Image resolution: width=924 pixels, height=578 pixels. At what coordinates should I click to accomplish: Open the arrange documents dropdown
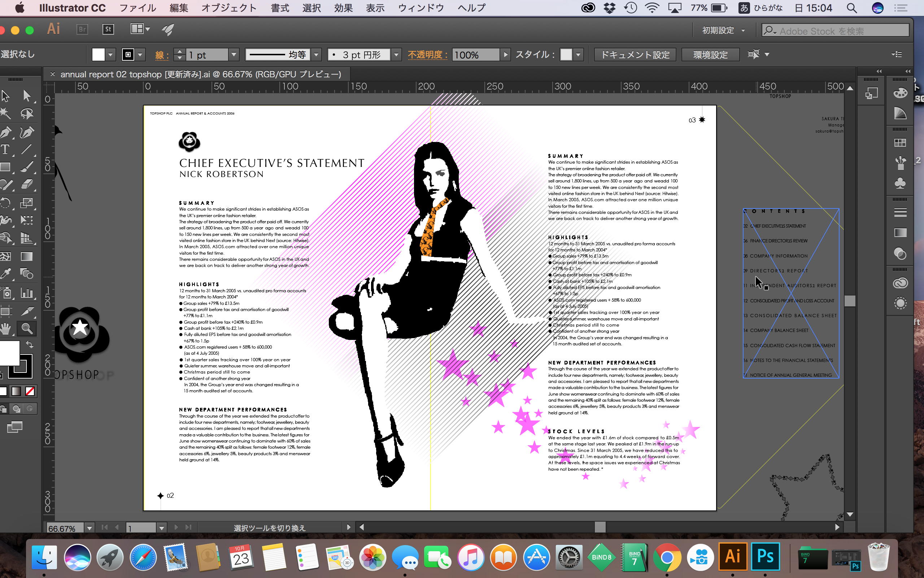[140, 29]
